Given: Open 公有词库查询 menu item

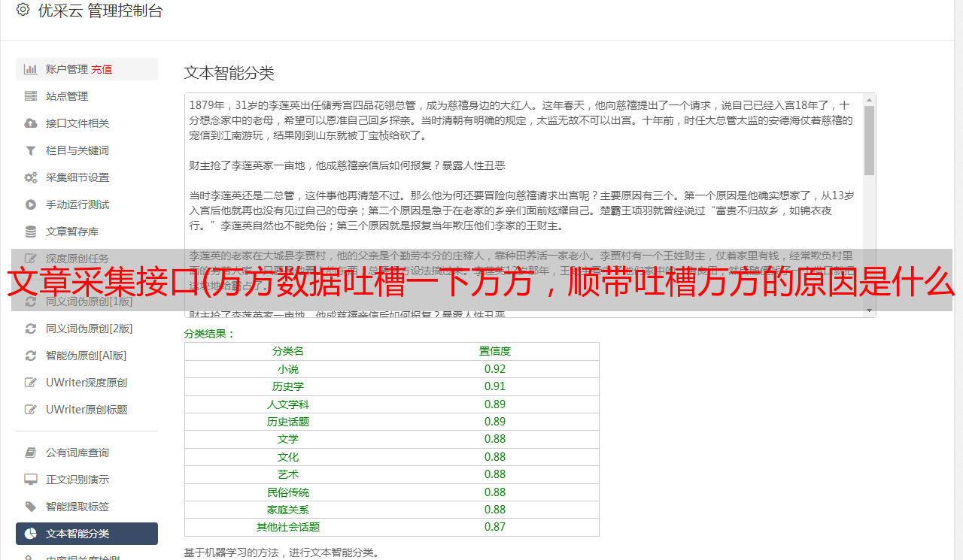Looking at the screenshot, I should [87, 453].
